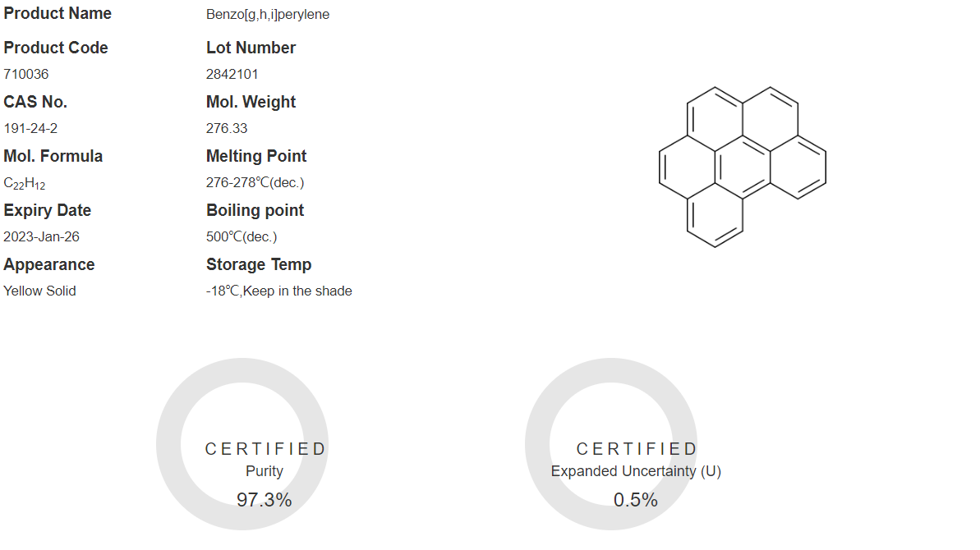Click the storage temp -18℃ text

[278, 291]
